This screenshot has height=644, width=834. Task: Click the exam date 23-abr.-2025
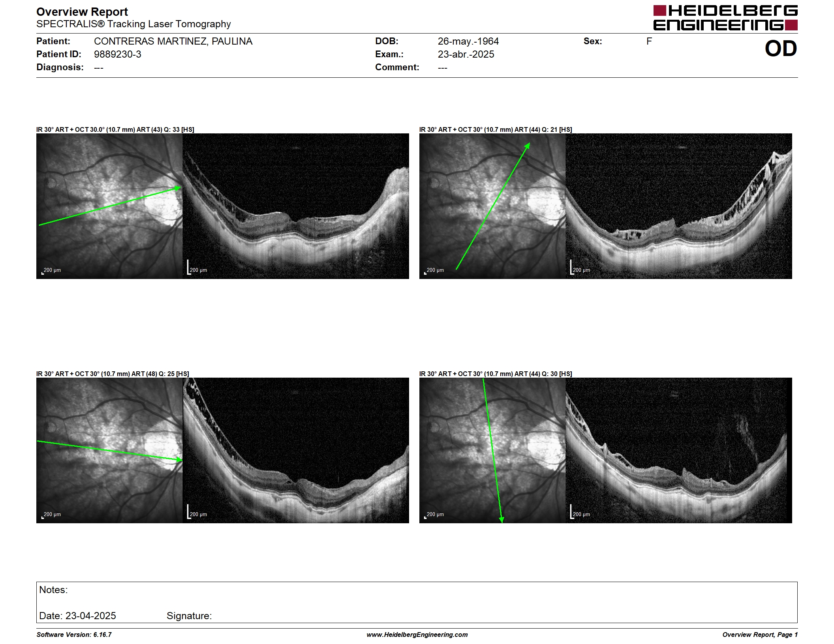pyautogui.click(x=466, y=54)
